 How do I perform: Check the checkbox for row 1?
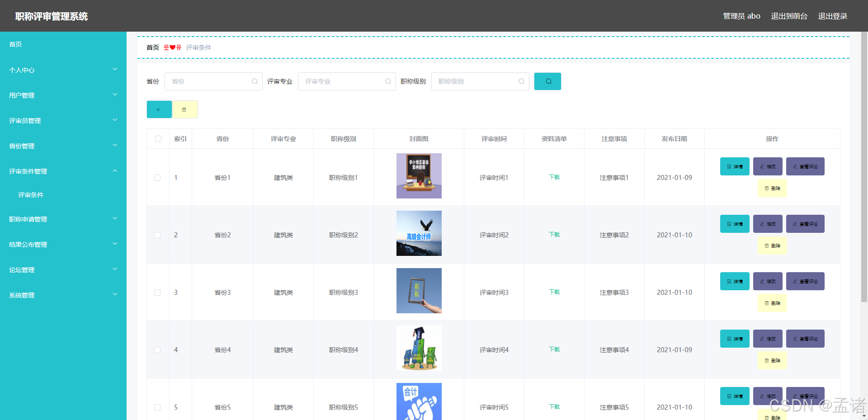(x=157, y=178)
